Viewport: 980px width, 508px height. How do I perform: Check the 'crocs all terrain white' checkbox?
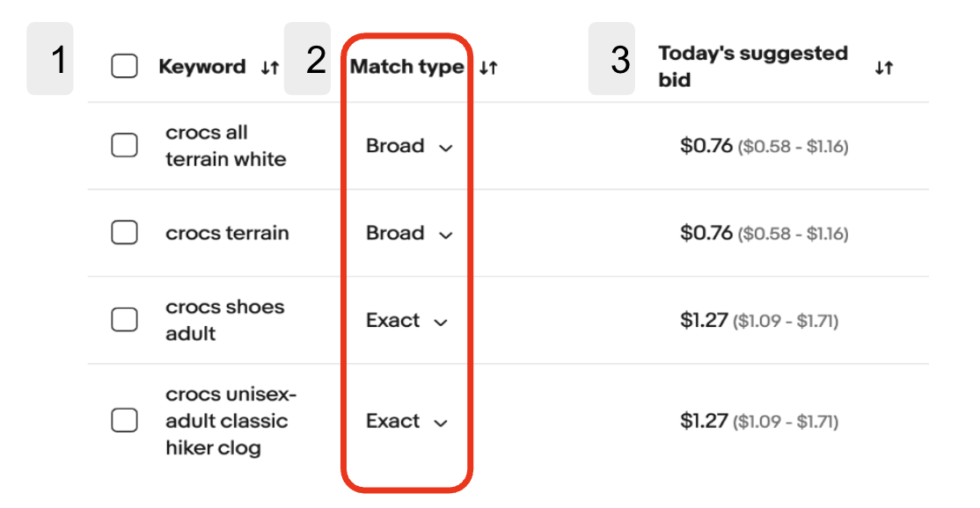pyautogui.click(x=124, y=146)
